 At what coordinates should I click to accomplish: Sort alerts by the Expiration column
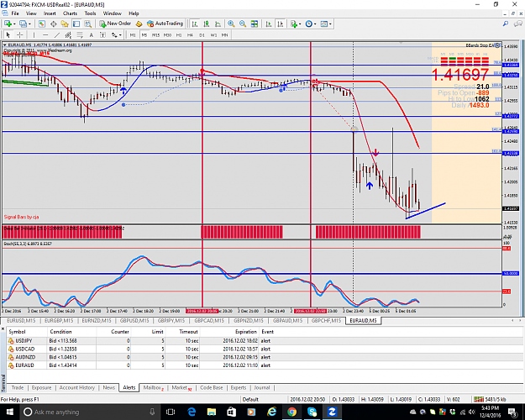pyautogui.click(x=246, y=332)
